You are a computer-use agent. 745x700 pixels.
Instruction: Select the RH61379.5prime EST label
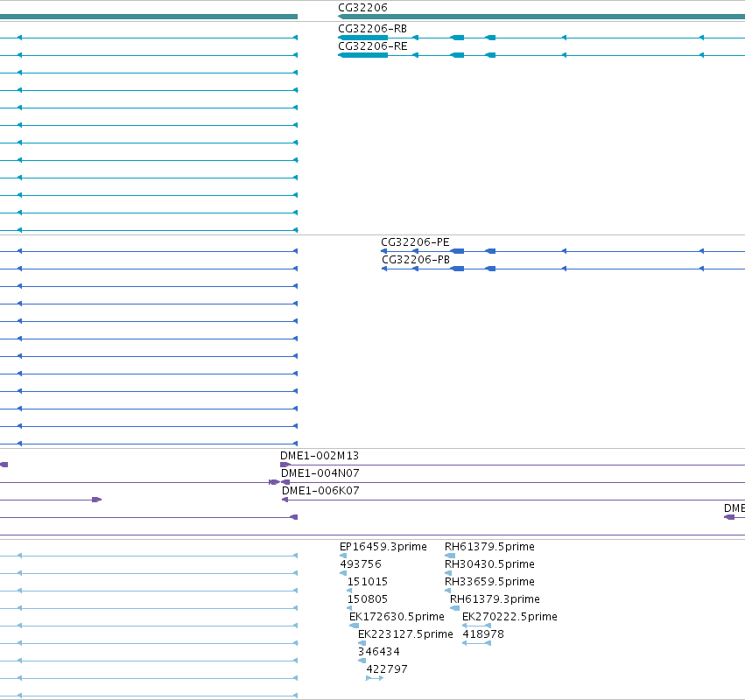tap(489, 547)
